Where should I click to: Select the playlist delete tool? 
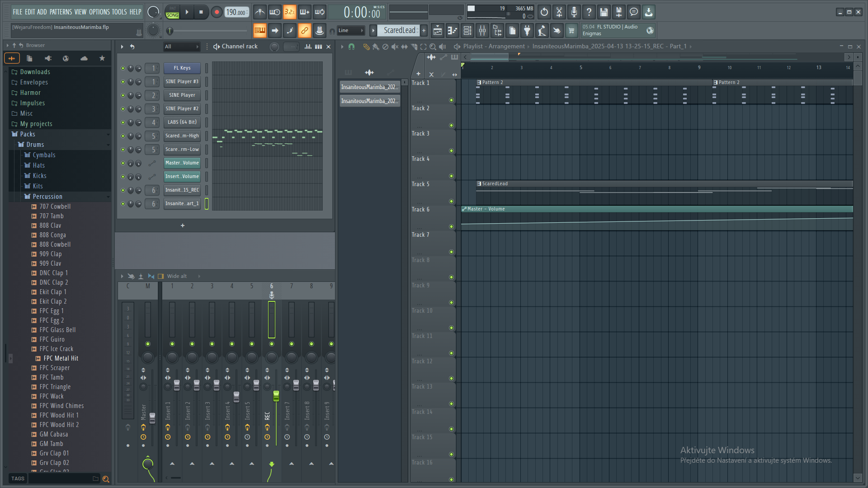pos(385,47)
